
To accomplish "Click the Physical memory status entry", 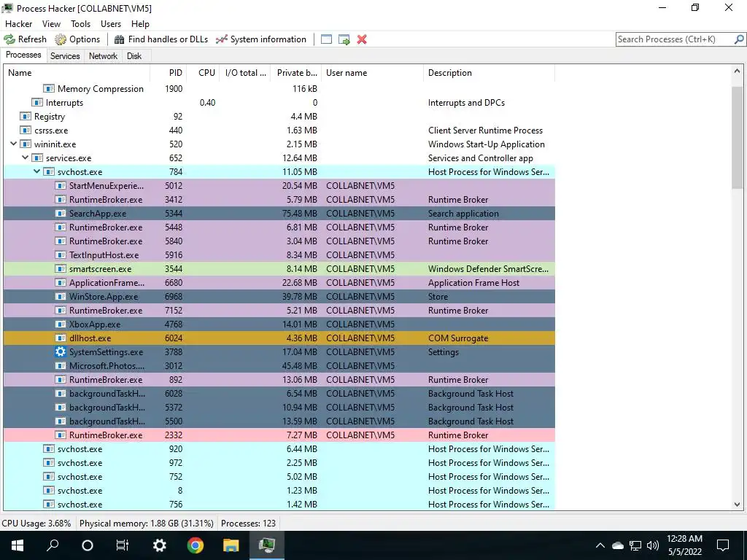I will [x=146, y=524].
